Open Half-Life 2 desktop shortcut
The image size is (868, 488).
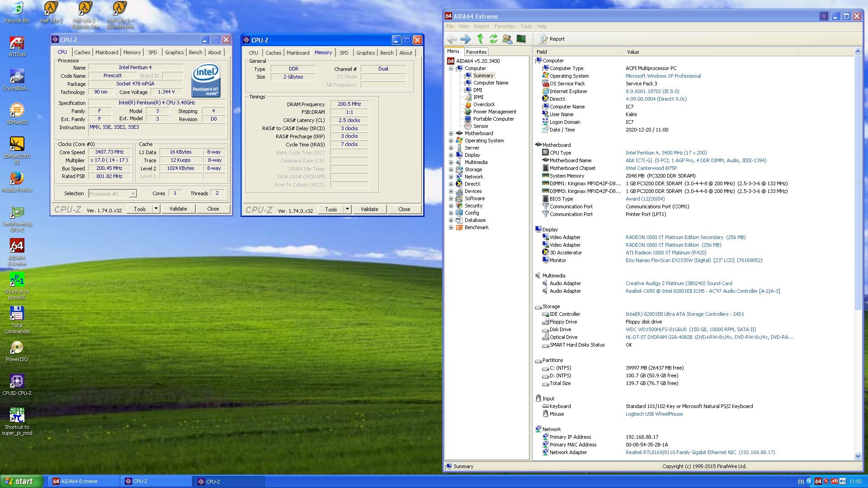(x=51, y=13)
